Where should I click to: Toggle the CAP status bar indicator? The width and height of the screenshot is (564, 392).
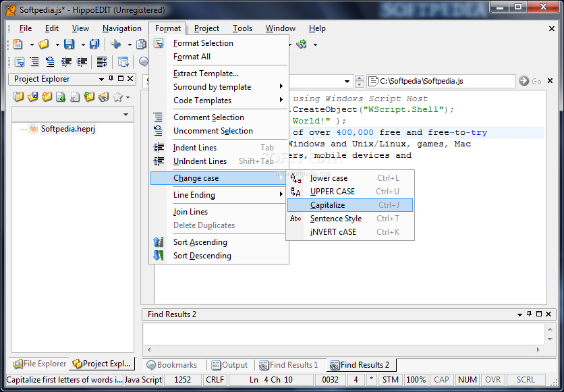click(441, 380)
